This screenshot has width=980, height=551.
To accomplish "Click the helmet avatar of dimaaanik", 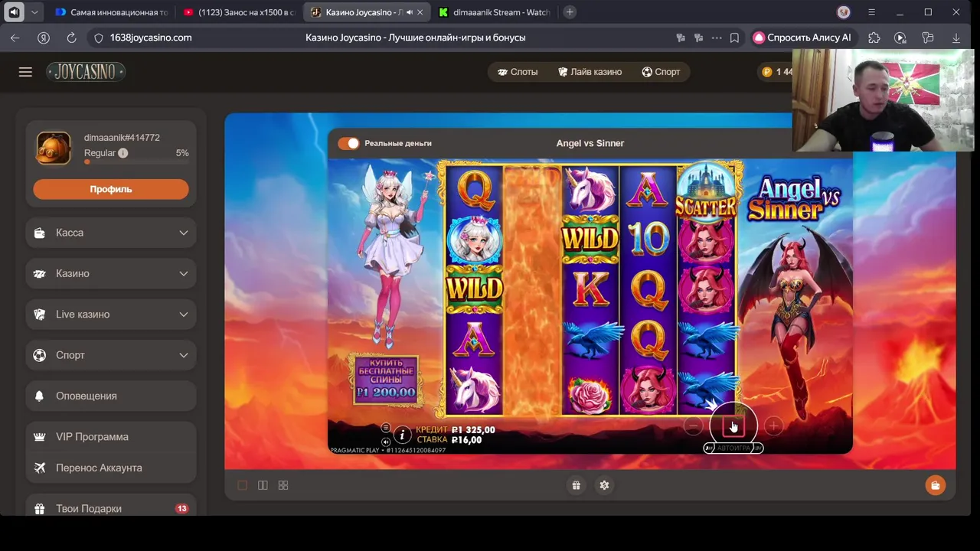I will [x=54, y=148].
